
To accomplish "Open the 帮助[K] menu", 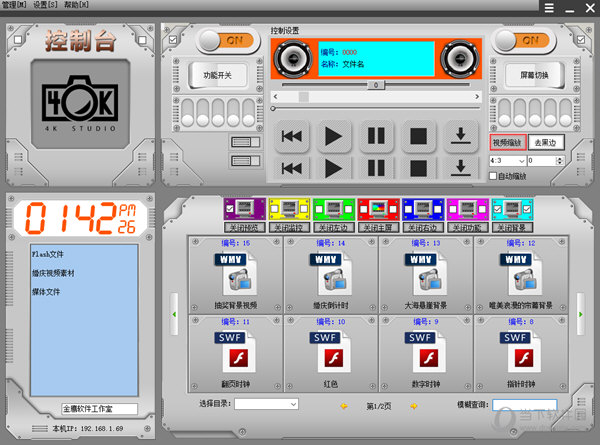I will coord(77,5).
